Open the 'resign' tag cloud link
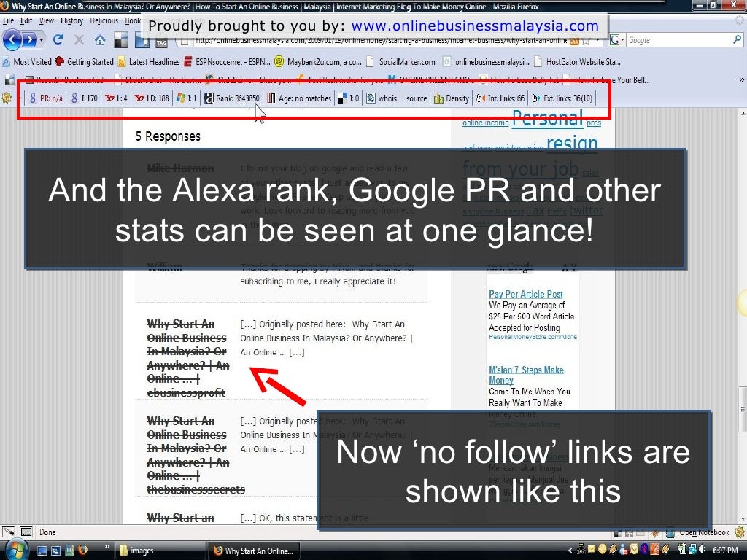Viewport: 747px width, 560px height. 572,142
